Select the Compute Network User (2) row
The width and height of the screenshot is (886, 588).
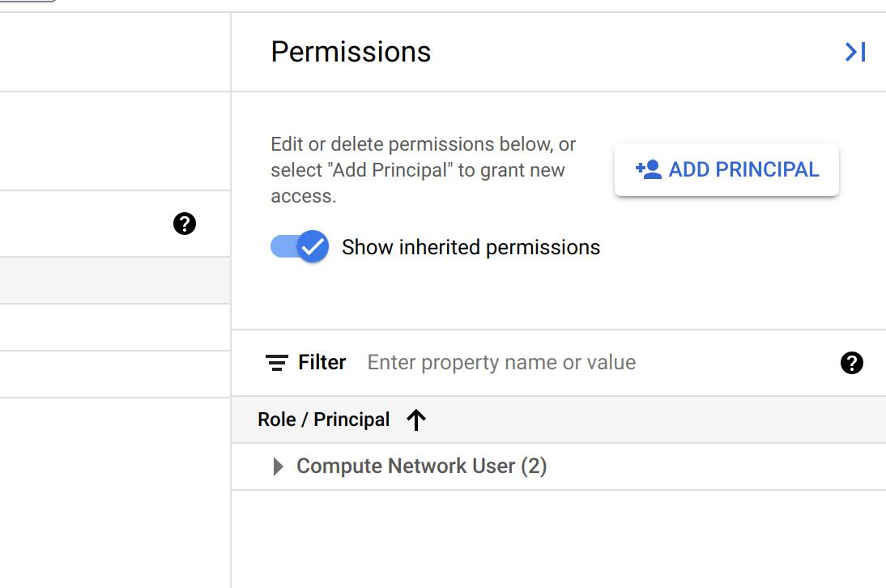(421, 467)
